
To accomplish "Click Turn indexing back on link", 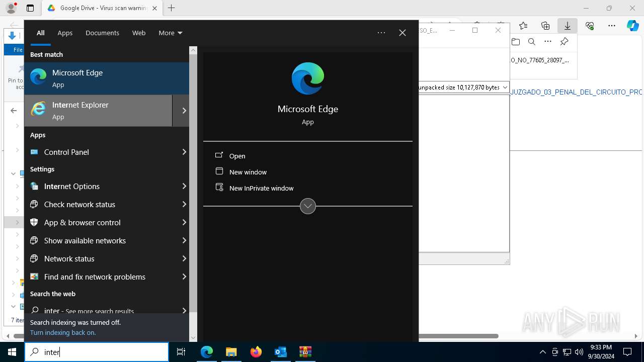I will click(63, 332).
